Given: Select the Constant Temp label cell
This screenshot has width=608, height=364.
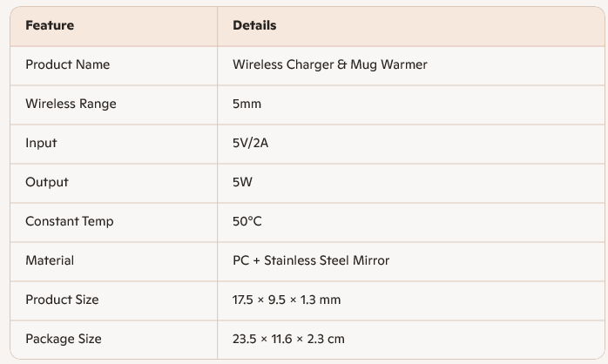Looking at the screenshot, I should point(70,221).
